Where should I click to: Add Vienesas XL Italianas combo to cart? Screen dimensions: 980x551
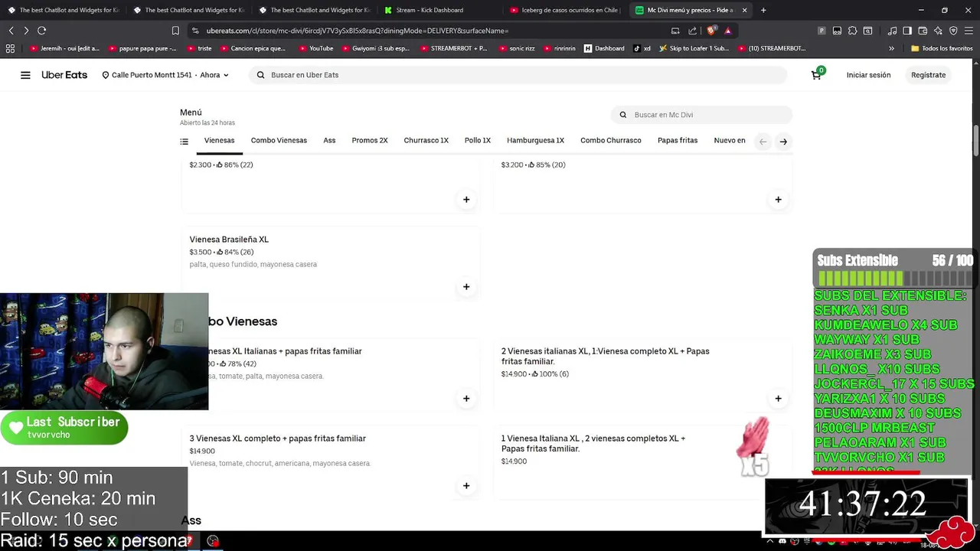pyautogui.click(x=466, y=399)
